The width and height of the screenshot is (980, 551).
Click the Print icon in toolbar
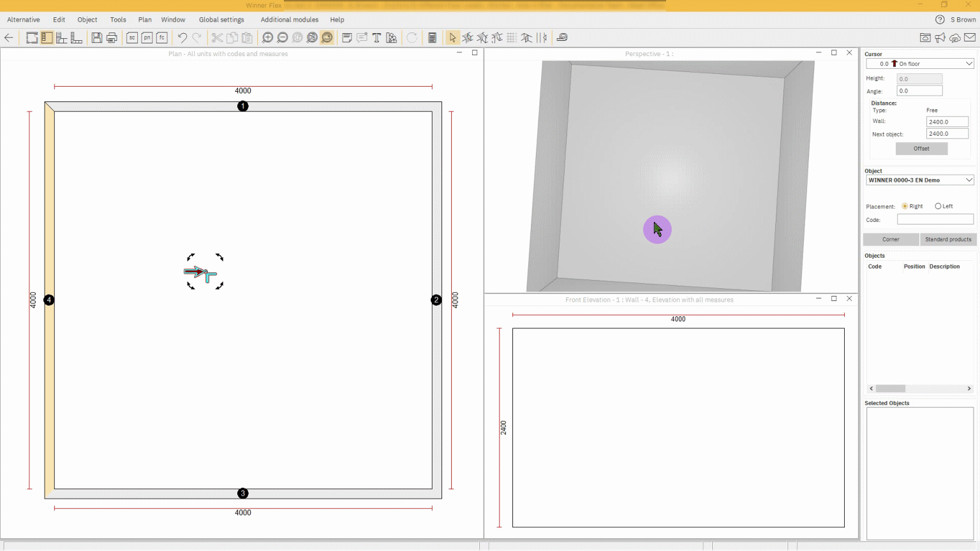[112, 38]
